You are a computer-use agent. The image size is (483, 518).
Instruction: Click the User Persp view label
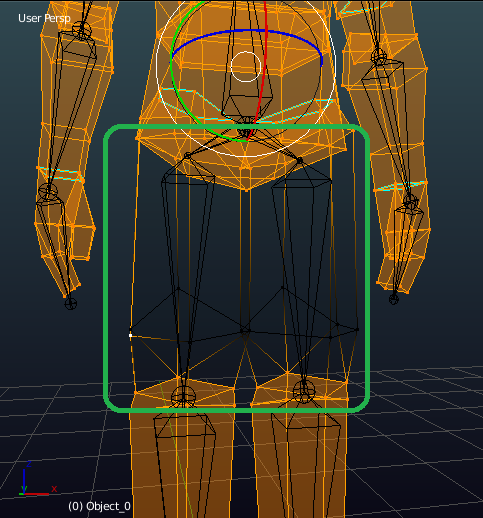click(x=44, y=18)
